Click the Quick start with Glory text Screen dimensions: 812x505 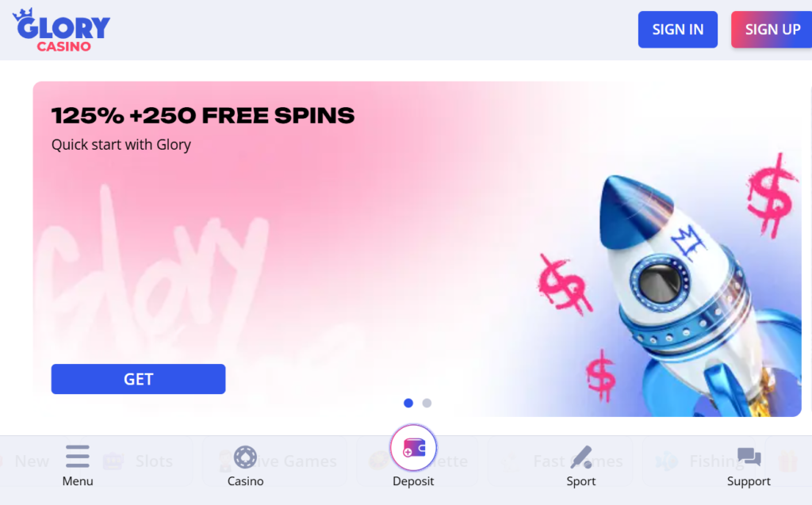pos(121,144)
